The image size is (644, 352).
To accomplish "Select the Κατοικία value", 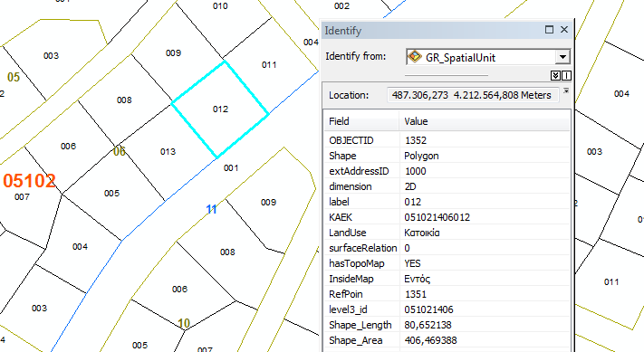I will click(422, 233).
